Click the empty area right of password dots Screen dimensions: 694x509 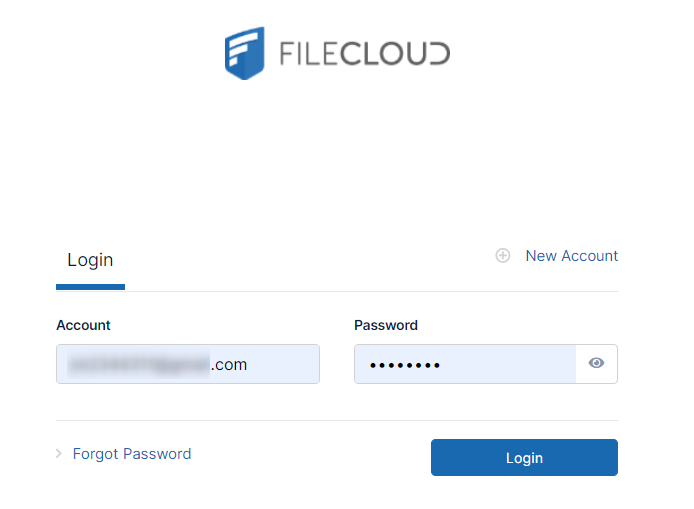(510, 364)
